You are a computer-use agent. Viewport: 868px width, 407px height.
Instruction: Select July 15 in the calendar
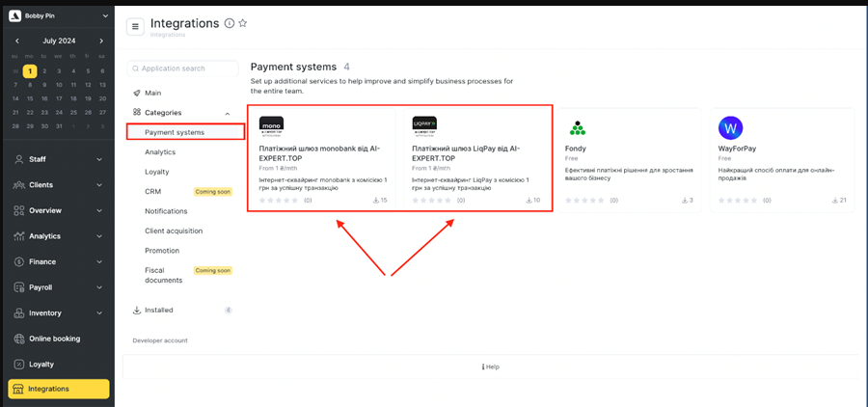click(x=30, y=98)
